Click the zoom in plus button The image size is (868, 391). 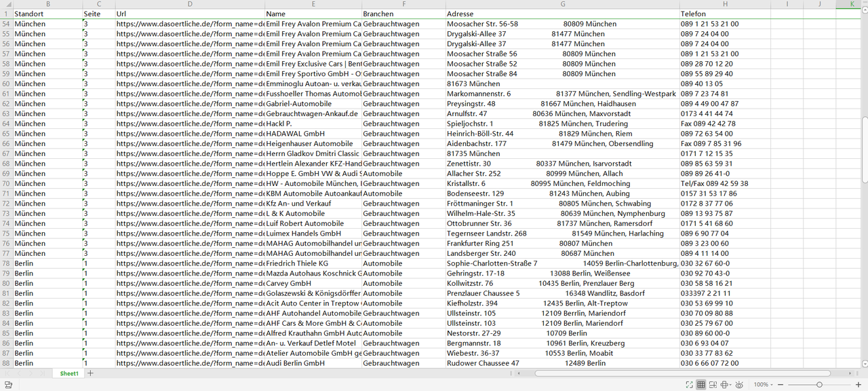pyautogui.click(x=859, y=384)
